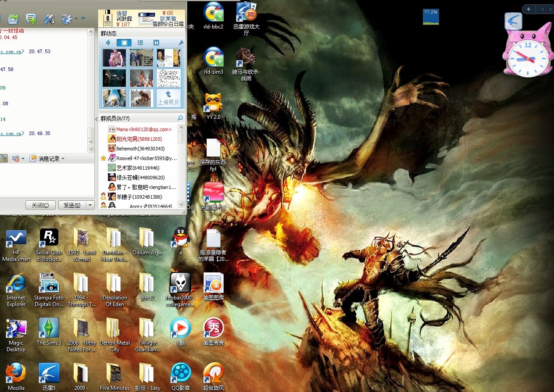This screenshot has height=392, width=554.
Task: Open 美图图库 desktop shortcut
Action: [214, 287]
